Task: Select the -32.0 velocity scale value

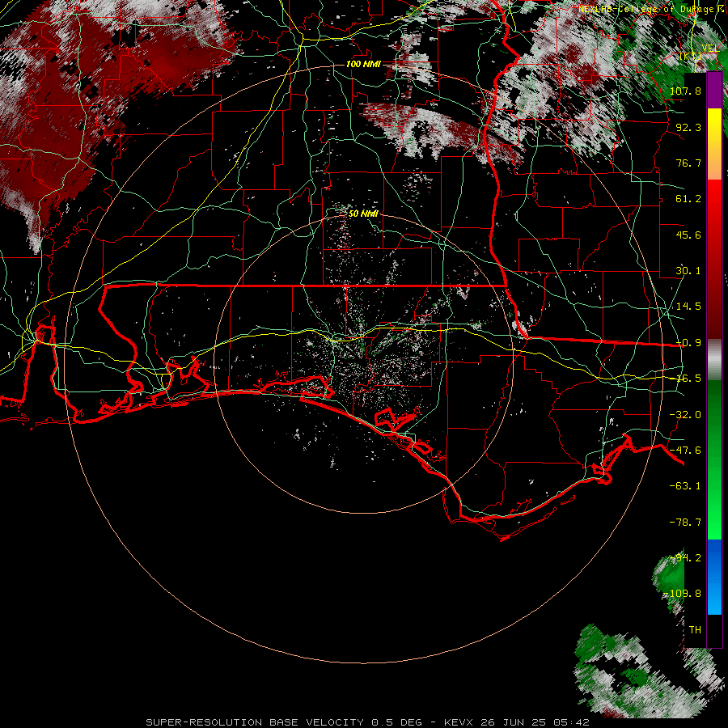Action: coord(685,415)
